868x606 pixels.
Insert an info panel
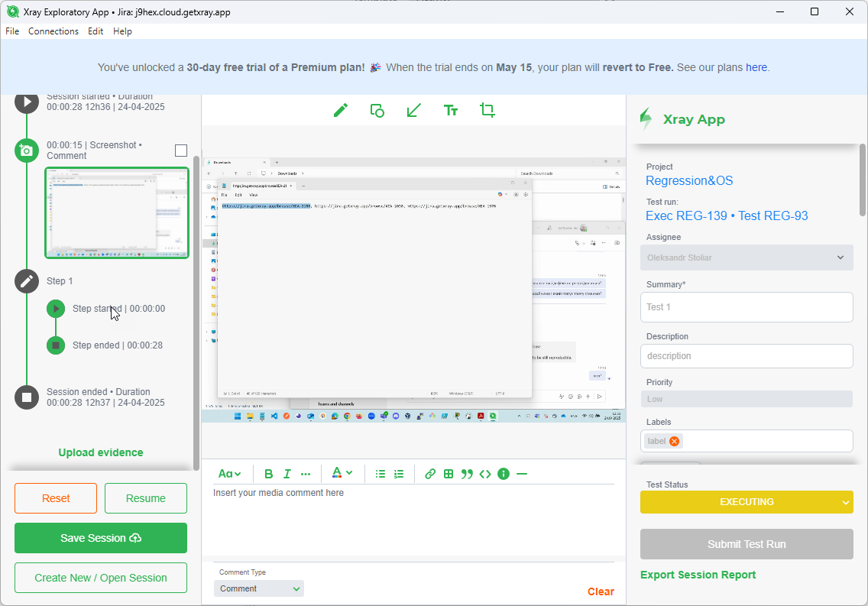coord(504,474)
